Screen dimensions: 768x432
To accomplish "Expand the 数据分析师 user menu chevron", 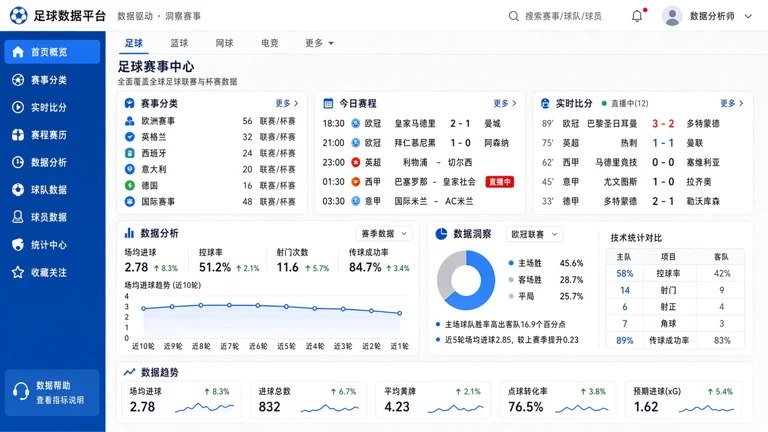I will pos(748,16).
